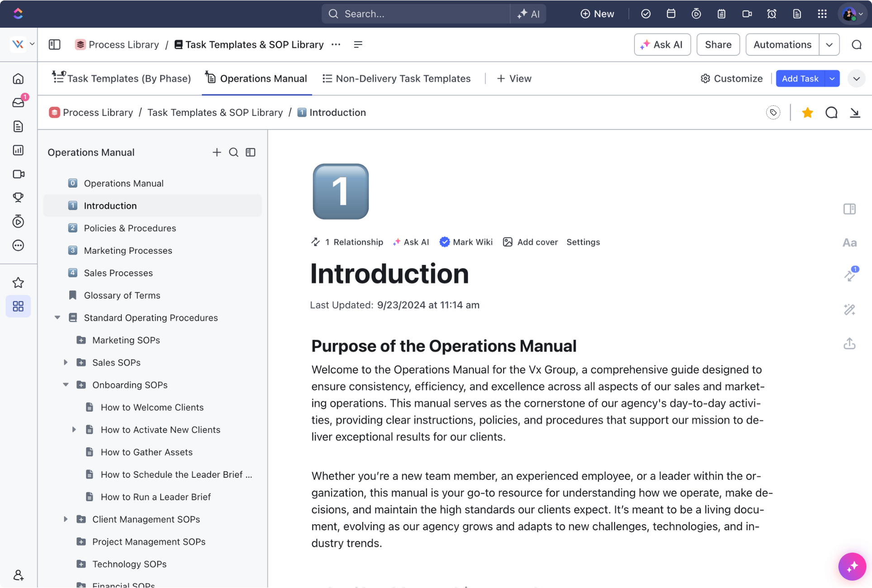Switch to Non-Delivery Task Templates tab
Screen dimensions: 872x588
click(x=396, y=78)
